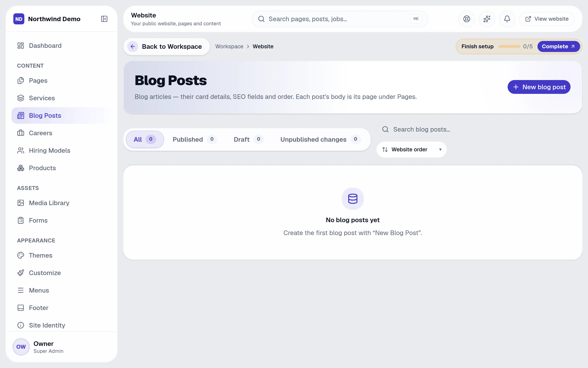Click the 'No blog posts yet' heading
The width and height of the screenshot is (588, 368).
coord(353,220)
